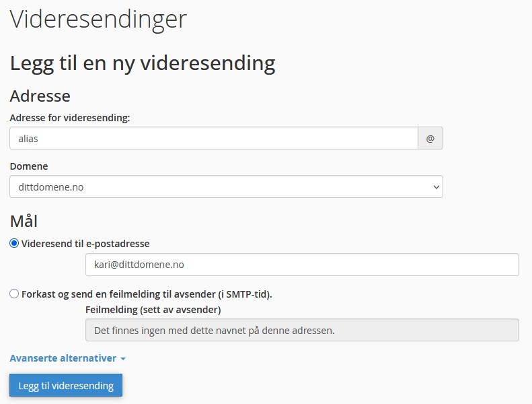Click the "Legg til en ny videresending" heading
This screenshot has height=404, width=532.
[x=143, y=63]
